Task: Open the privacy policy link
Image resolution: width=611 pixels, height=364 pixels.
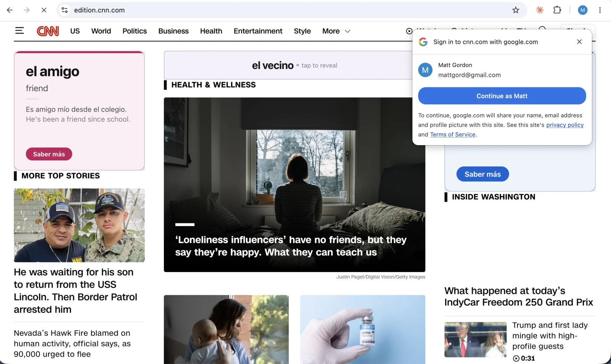Action: point(565,125)
